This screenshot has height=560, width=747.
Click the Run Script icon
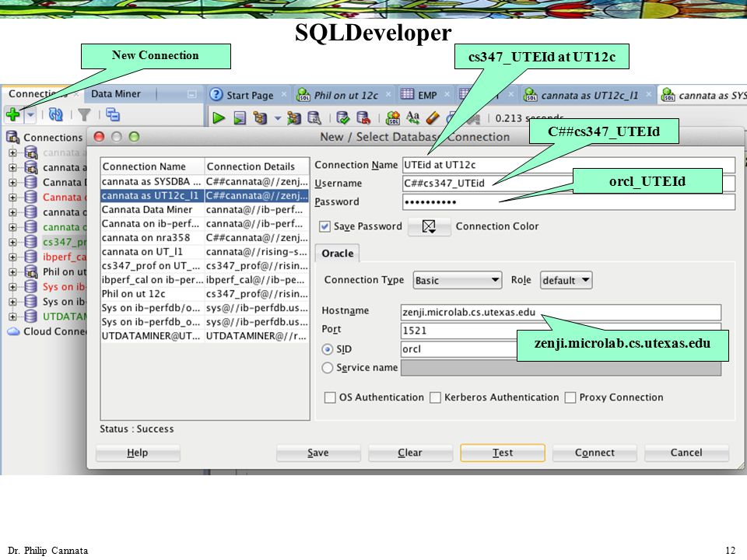click(x=240, y=117)
